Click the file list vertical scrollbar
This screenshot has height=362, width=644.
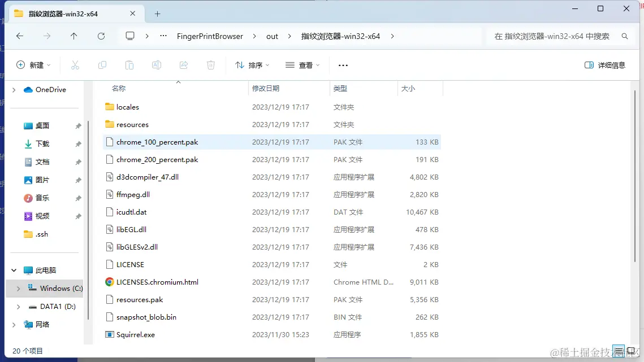point(634,177)
